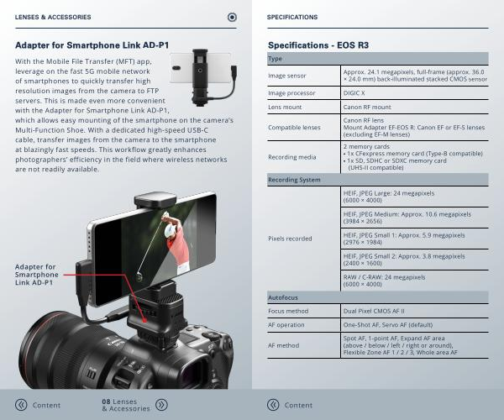Image resolution: width=504 pixels, height=420 pixels.
Task: Select the 'Image processor' row label
Action: coord(291,93)
